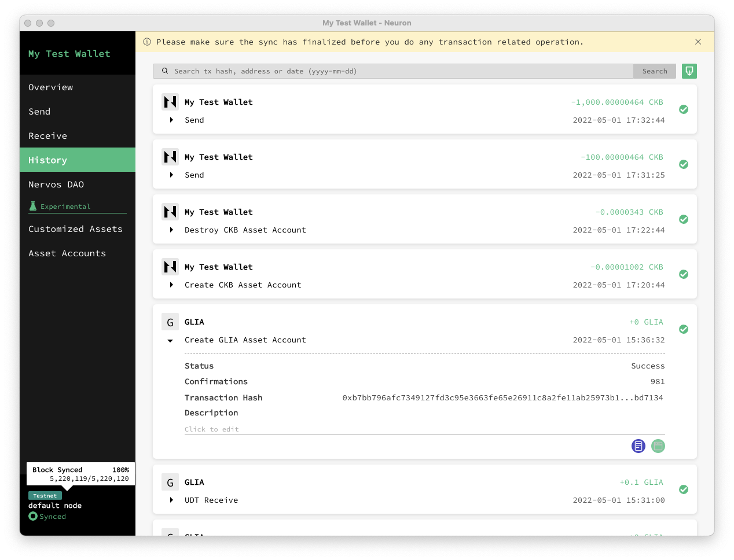Click the -1,000.00000464 CKB amount
The width and height of the screenshot is (734, 560).
[617, 102]
